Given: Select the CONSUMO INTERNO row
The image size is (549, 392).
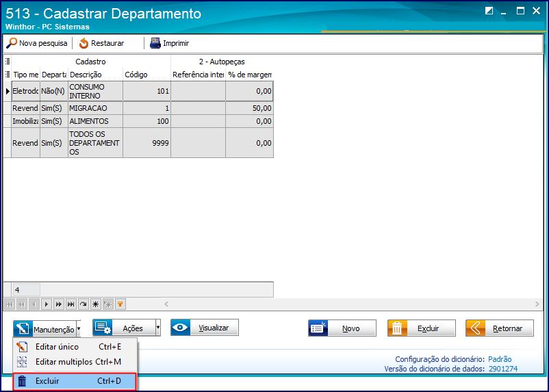Looking at the screenshot, I should pos(142,92).
